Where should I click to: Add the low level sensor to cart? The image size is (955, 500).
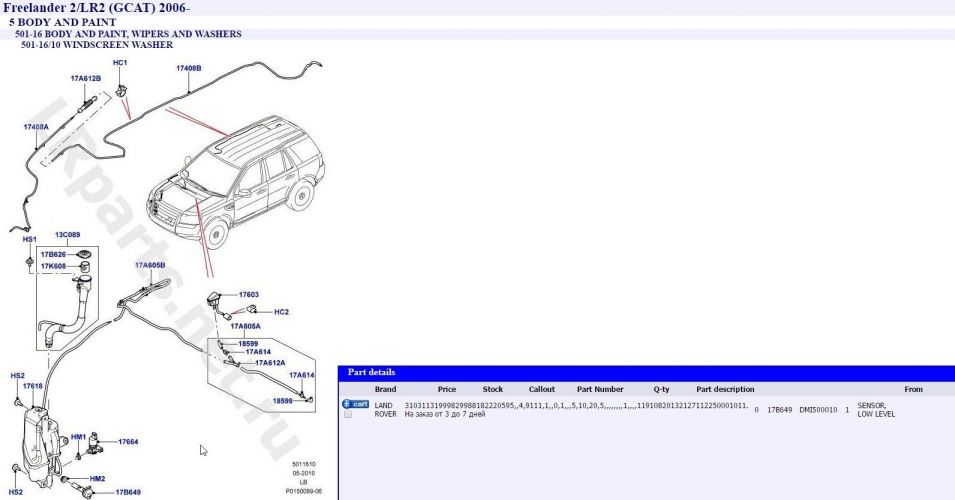356,404
